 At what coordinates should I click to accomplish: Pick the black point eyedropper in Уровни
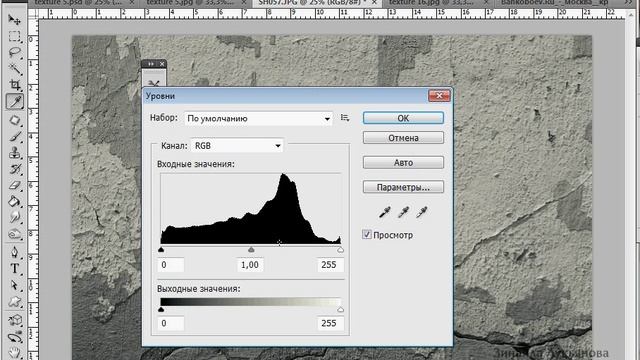pos(384,212)
